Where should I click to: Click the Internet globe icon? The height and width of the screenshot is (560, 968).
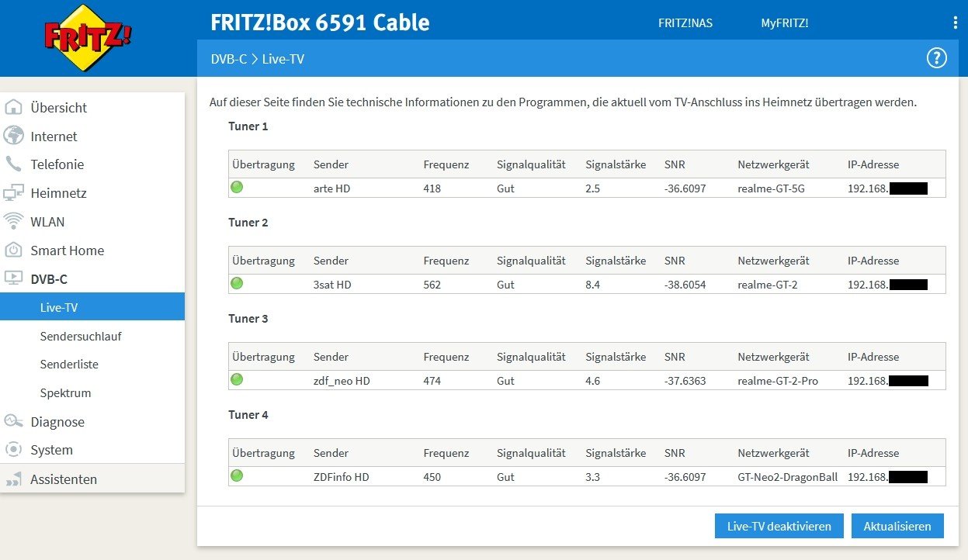point(14,136)
